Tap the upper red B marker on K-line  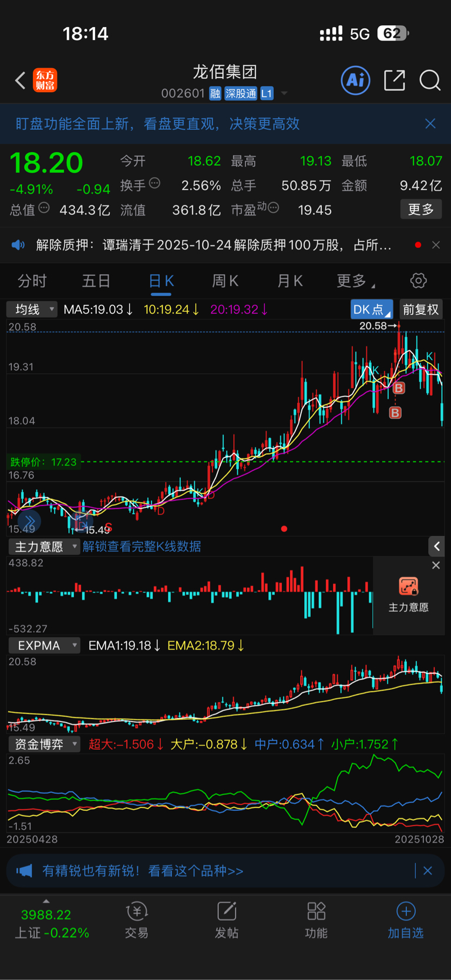point(399,388)
